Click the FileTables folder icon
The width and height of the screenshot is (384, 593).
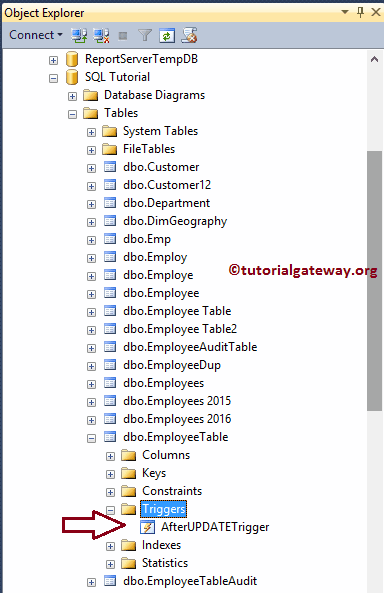(110, 149)
